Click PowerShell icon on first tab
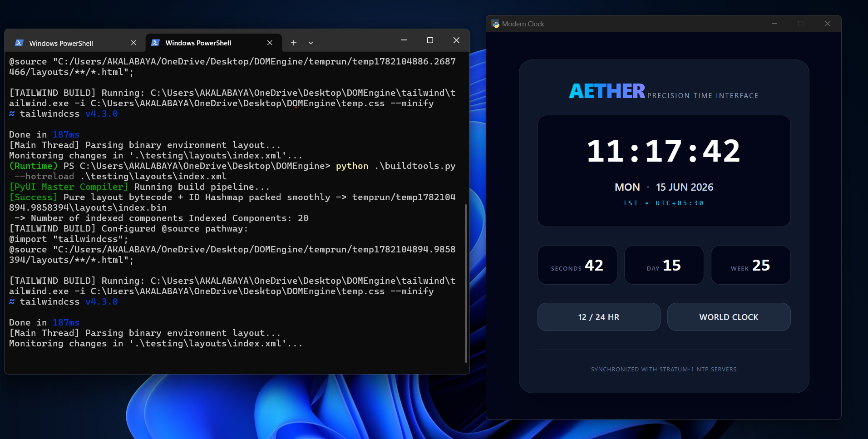The height and width of the screenshot is (439, 868). click(x=19, y=43)
